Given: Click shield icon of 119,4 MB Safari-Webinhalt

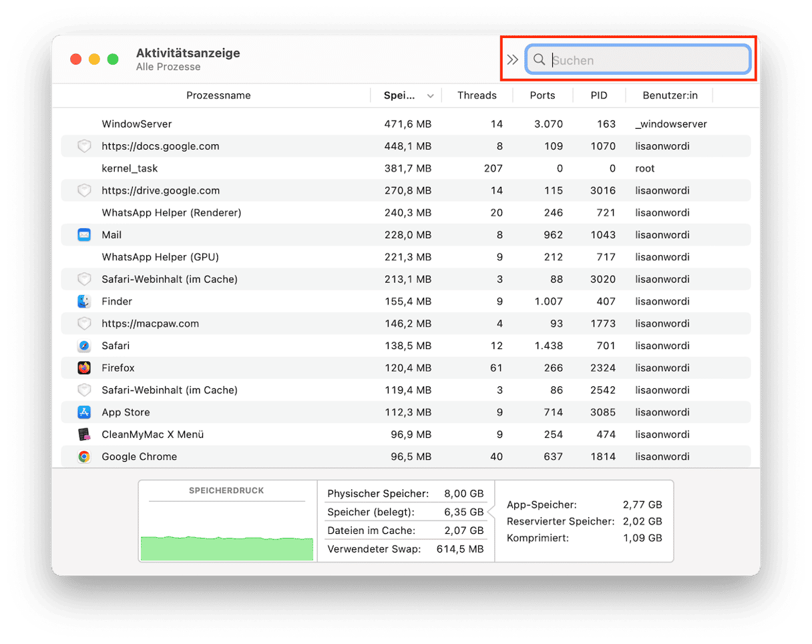Looking at the screenshot, I should coord(84,390).
